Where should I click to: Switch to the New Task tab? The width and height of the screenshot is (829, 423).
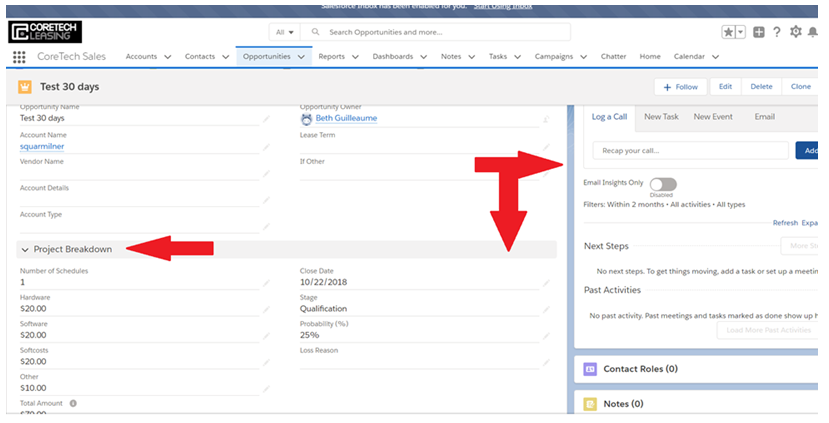[x=661, y=117]
